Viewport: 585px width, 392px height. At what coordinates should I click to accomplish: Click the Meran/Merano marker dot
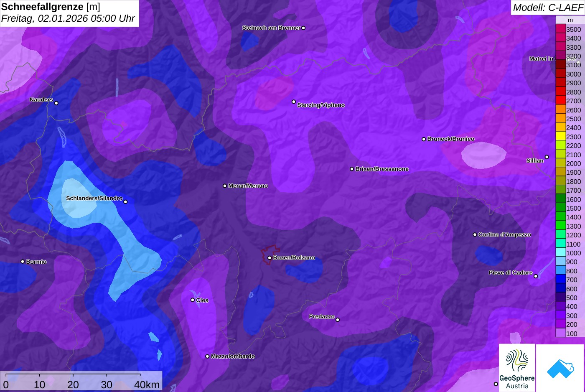[225, 186]
